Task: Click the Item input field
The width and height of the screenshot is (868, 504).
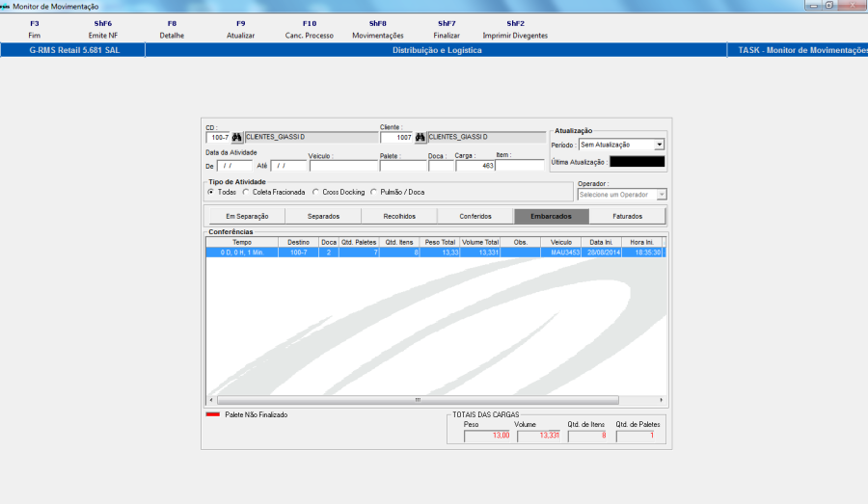Action: [520, 166]
